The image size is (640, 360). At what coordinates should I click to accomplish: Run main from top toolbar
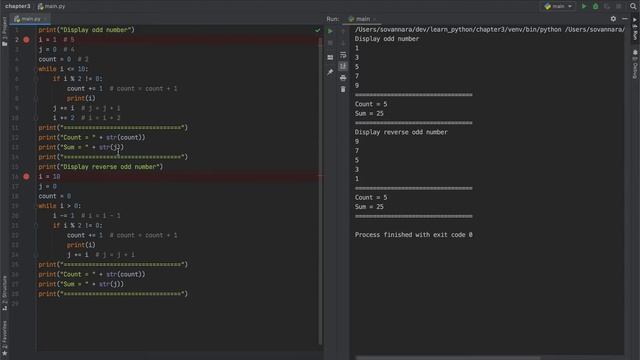pyautogui.click(x=584, y=6)
